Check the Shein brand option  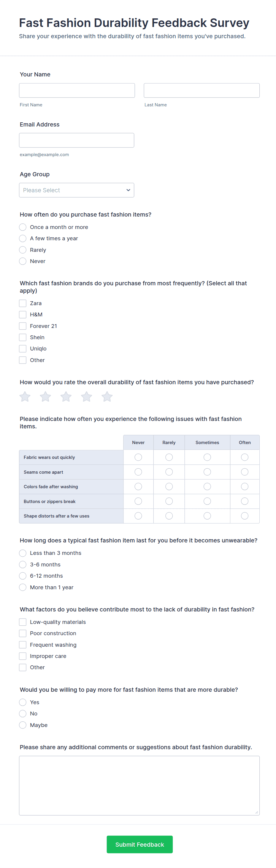tap(23, 337)
